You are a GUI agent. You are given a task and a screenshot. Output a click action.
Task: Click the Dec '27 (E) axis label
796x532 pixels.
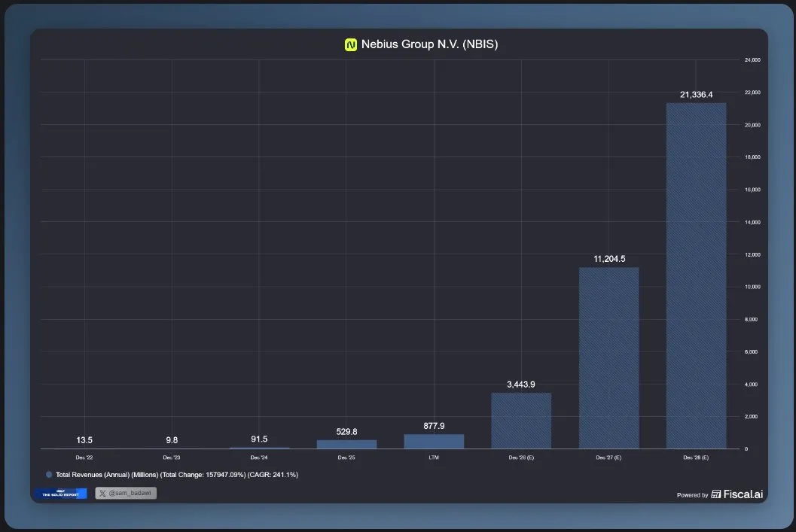[608, 458]
